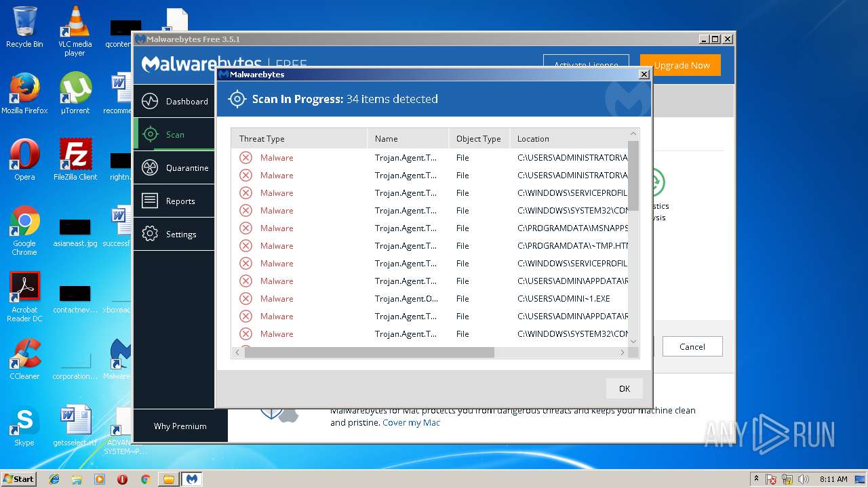The image size is (868, 488).
Task: Click the horizontal scrollbar thumb in results
Action: (370, 352)
